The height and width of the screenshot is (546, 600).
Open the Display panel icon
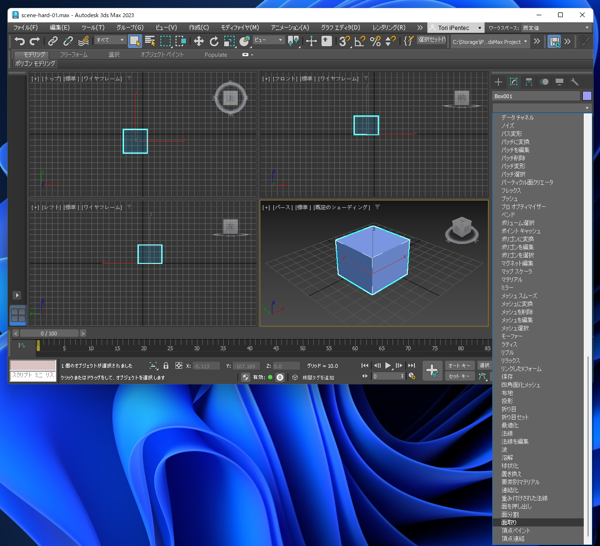[x=559, y=82]
